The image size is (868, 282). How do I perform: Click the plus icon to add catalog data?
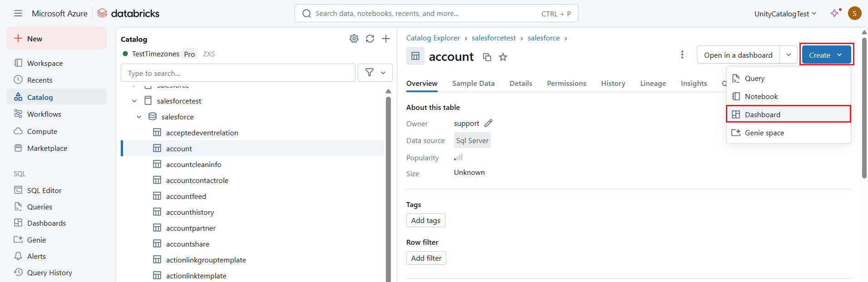click(x=386, y=39)
